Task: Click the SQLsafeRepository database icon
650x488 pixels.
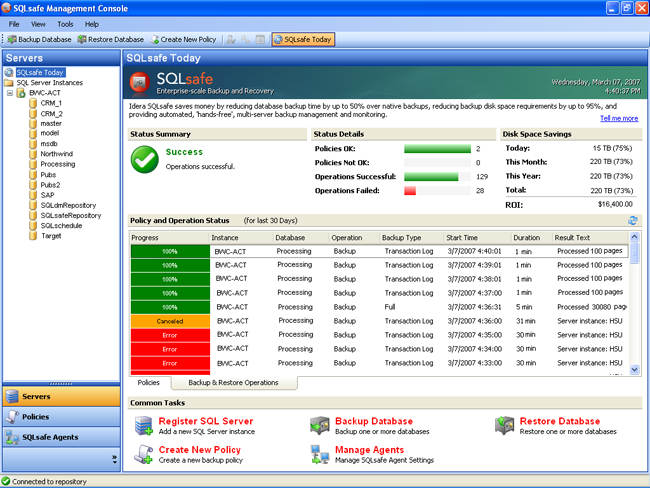Action: (x=33, y=215)
